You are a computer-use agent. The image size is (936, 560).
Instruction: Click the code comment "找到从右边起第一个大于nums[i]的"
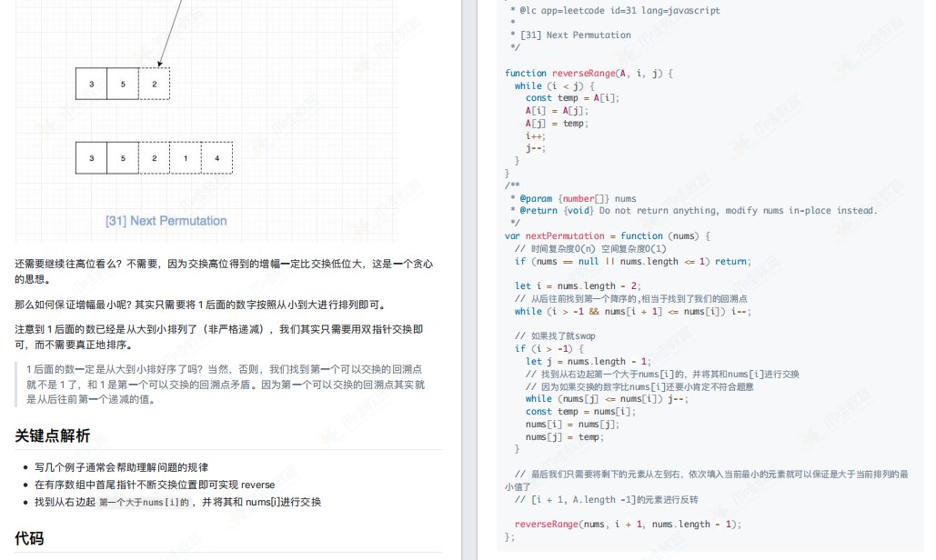point(662,374)
